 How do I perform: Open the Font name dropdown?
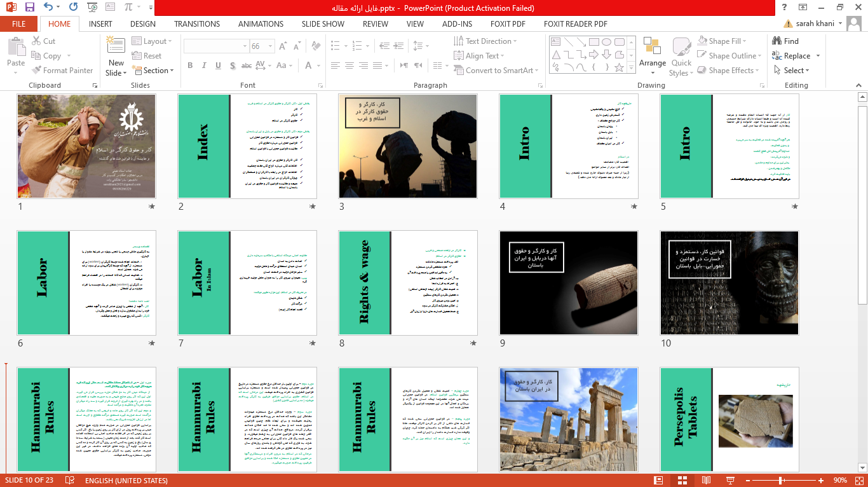(243, 46)
